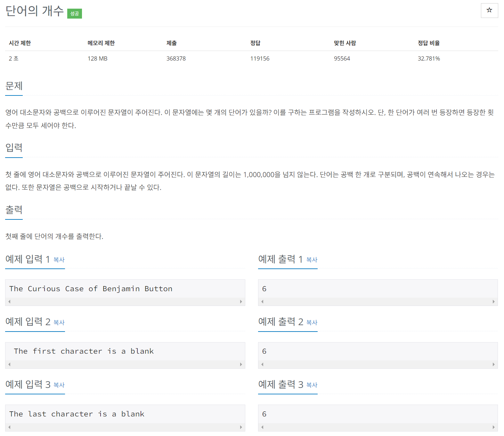
Task: Click the output value 6 in example output 1
Action: [x=264, y=289]
